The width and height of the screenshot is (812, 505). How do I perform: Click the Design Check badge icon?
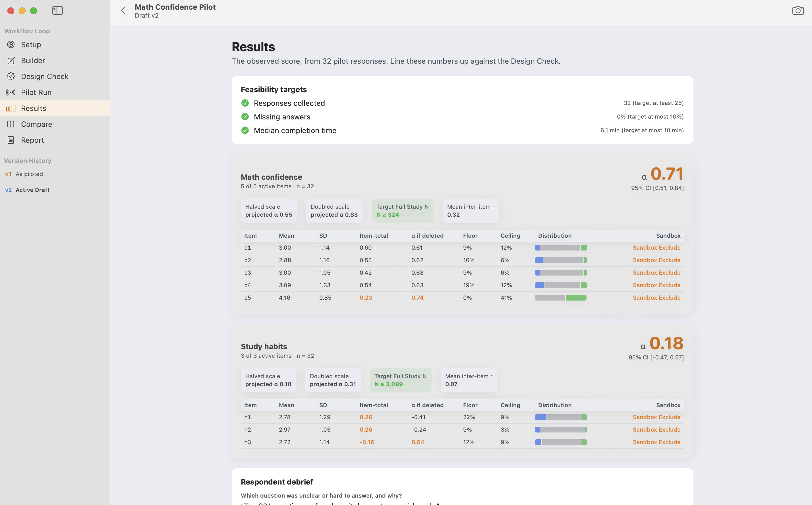tap(11, 76)
